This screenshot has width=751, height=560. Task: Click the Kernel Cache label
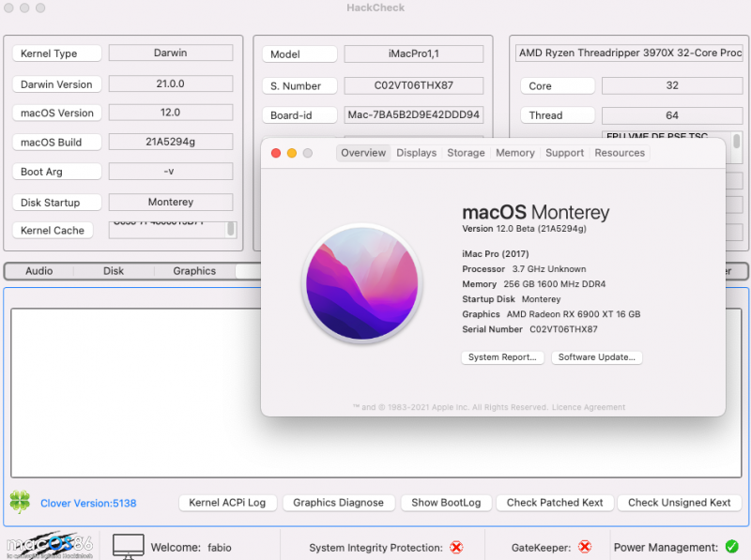(53, 230)
